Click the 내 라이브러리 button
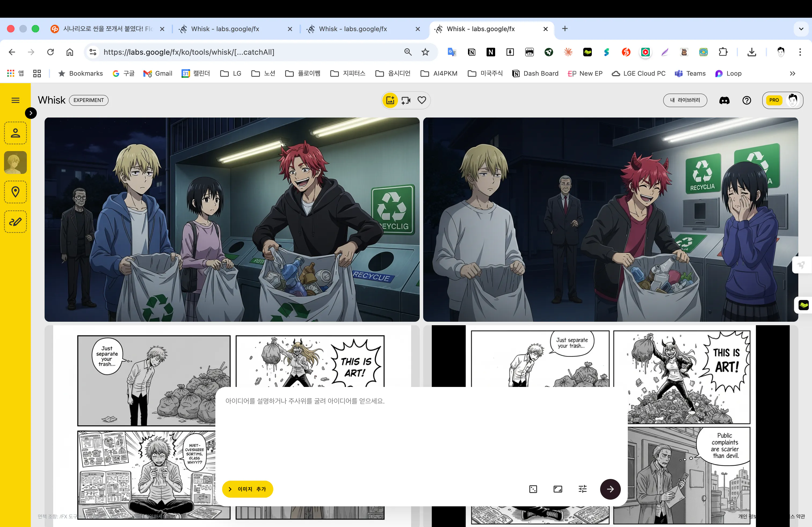812x527 pixels. (685, 100)
